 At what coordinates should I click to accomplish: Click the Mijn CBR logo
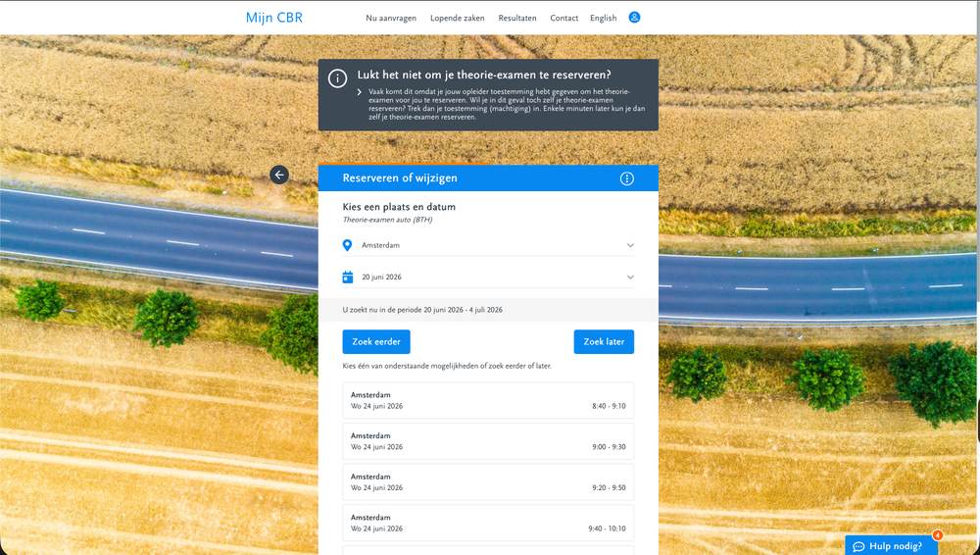point(273,18)
